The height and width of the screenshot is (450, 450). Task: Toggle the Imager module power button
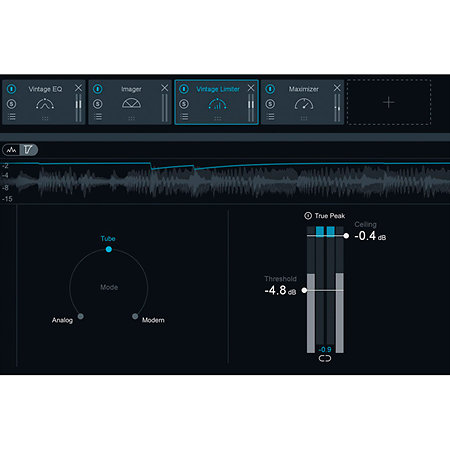click(98, 89)
